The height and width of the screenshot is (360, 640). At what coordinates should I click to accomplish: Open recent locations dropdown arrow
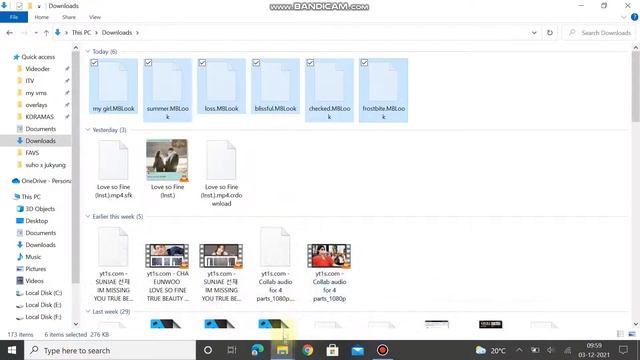coord(36,33)
